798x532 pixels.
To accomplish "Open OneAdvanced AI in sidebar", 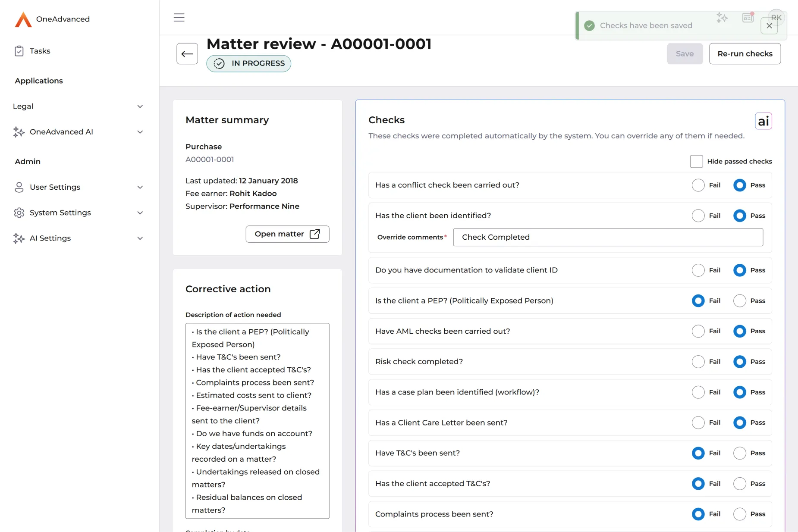I will (x=61, y=132).
